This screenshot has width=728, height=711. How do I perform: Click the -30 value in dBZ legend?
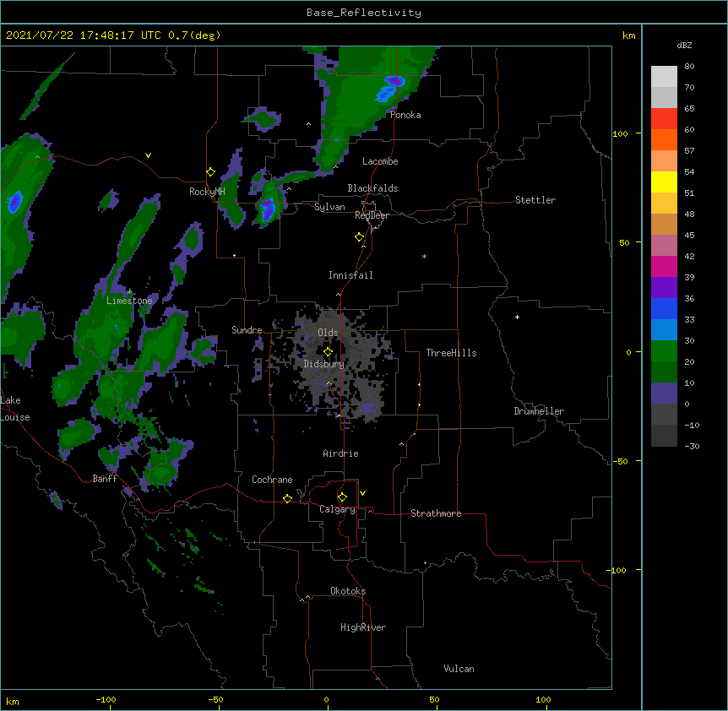click(692, 447)
